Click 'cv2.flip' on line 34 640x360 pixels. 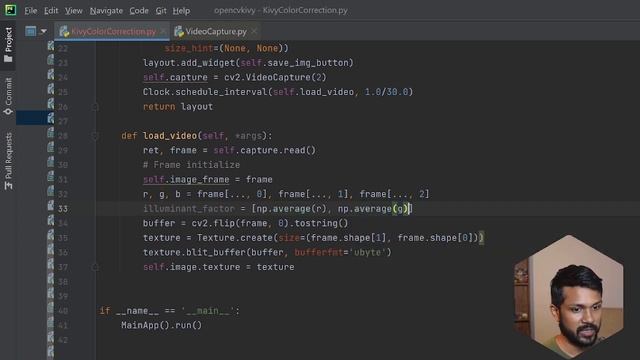coord(213,223)
